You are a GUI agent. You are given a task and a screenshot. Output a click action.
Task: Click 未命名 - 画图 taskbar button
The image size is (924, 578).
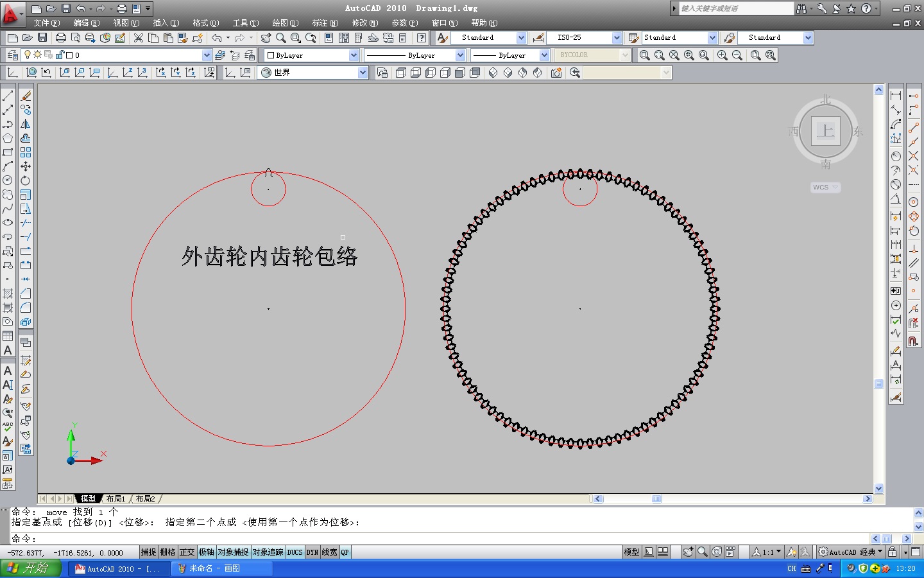point(223,568)
